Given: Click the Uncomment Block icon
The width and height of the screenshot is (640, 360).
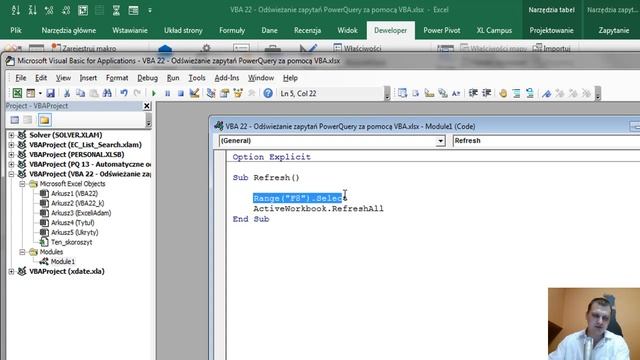Looking at the screenshot, I should (x=530, y=93).
